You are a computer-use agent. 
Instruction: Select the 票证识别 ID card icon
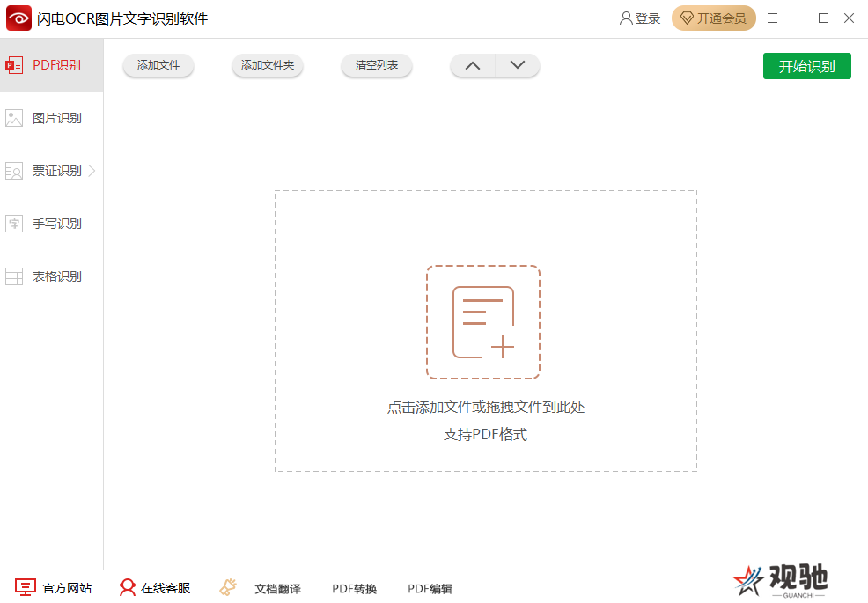pos(14,171)
